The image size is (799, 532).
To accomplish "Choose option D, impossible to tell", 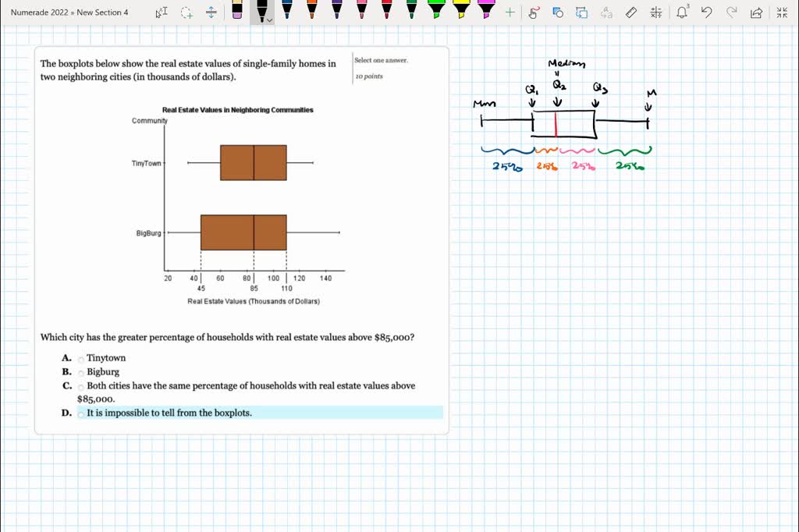I will coord(81,413).
